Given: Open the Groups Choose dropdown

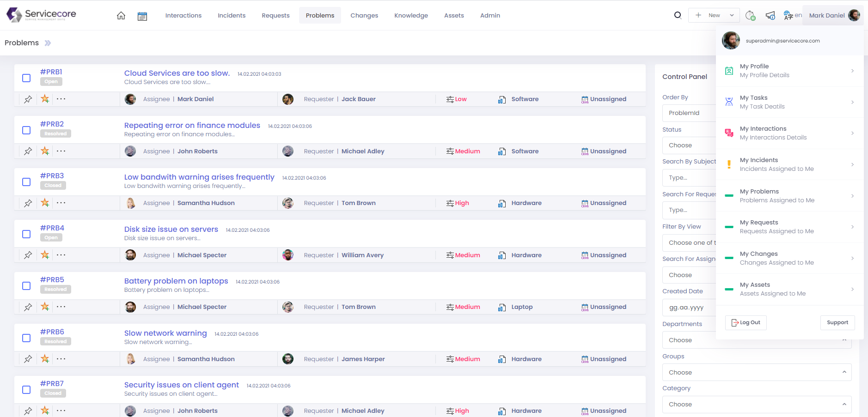Looking at the screenshot, I should 757,372.
